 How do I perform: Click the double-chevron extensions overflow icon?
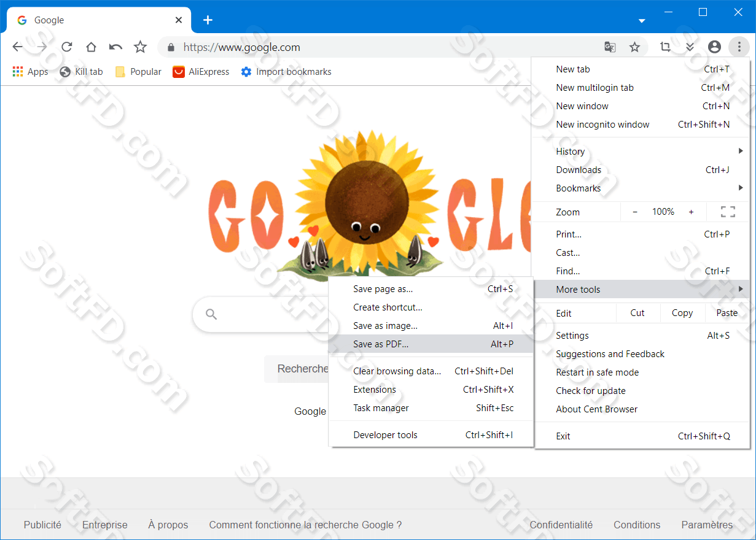(x=690, y=47)
